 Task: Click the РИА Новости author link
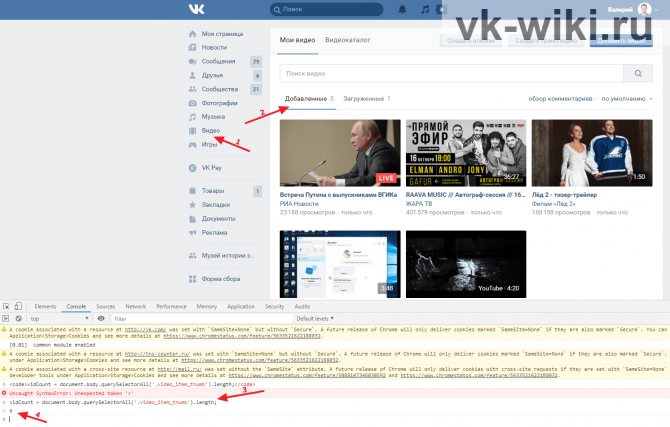(x=299, y=204)
